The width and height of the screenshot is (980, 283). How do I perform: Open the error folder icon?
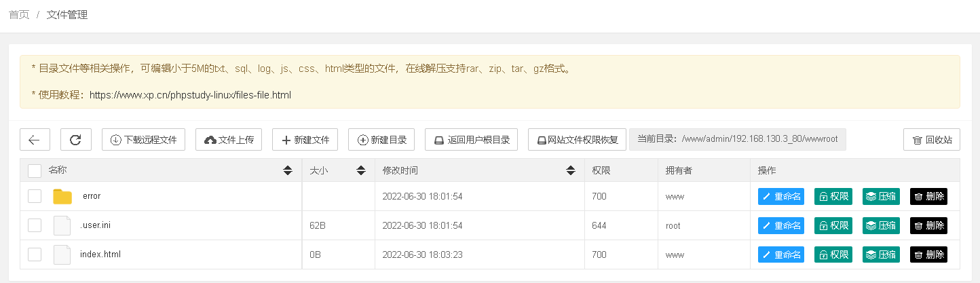[62, 196]
